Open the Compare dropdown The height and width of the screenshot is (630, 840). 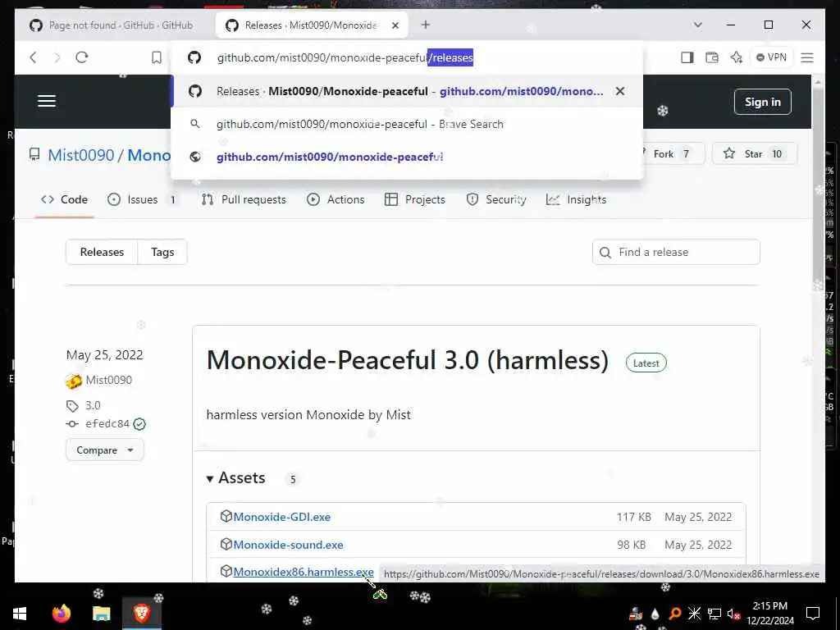105,450
